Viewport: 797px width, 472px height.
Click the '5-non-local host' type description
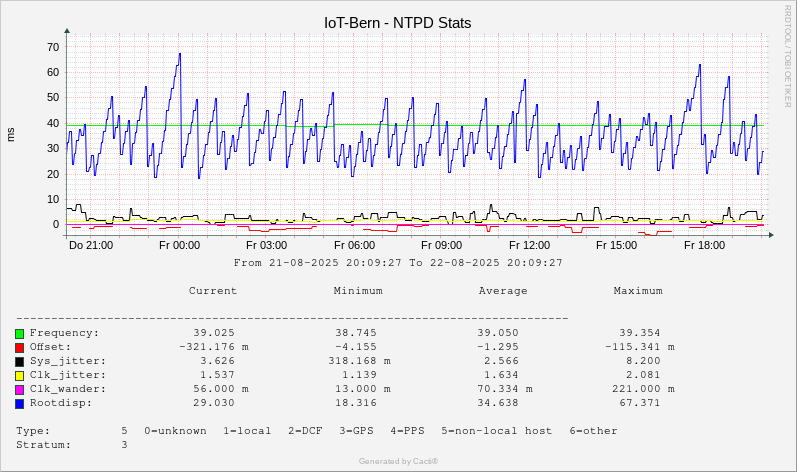tap(496, 431)
